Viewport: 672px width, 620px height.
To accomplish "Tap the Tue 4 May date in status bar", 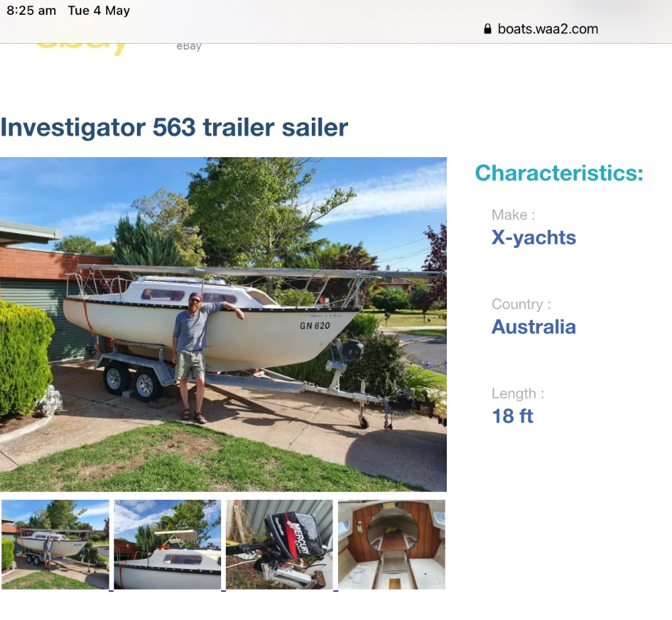I will [99, 11].
